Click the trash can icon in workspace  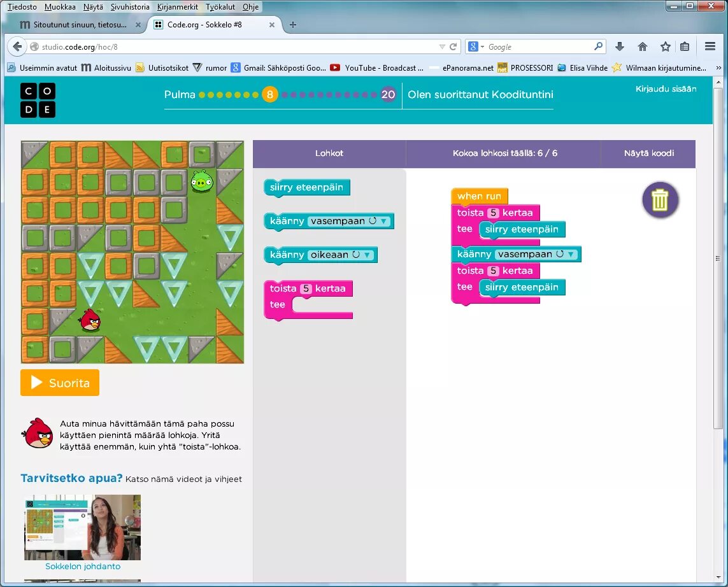pyautogui.click(x=660, y=200)
